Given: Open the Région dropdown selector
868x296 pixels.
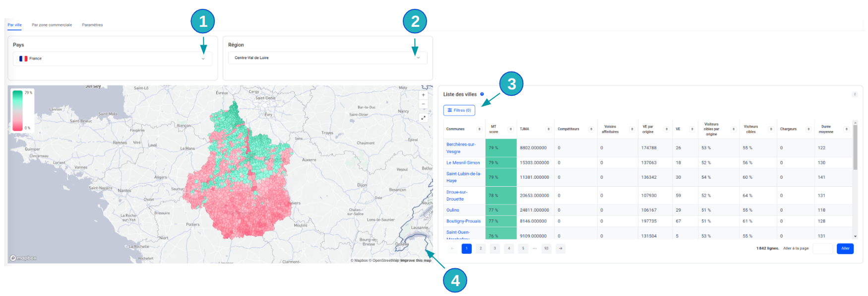Looking at the screenshot, I should pyautogui.click(x=418, y=58).
